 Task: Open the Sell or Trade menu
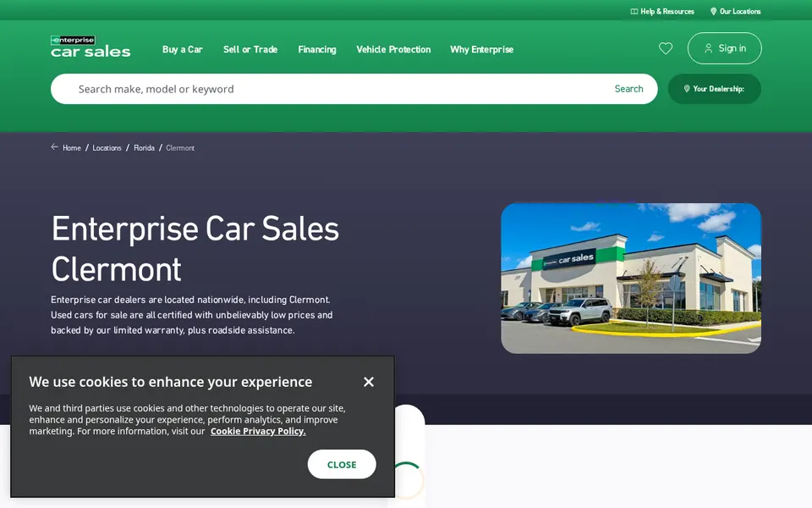coord(250,49)
